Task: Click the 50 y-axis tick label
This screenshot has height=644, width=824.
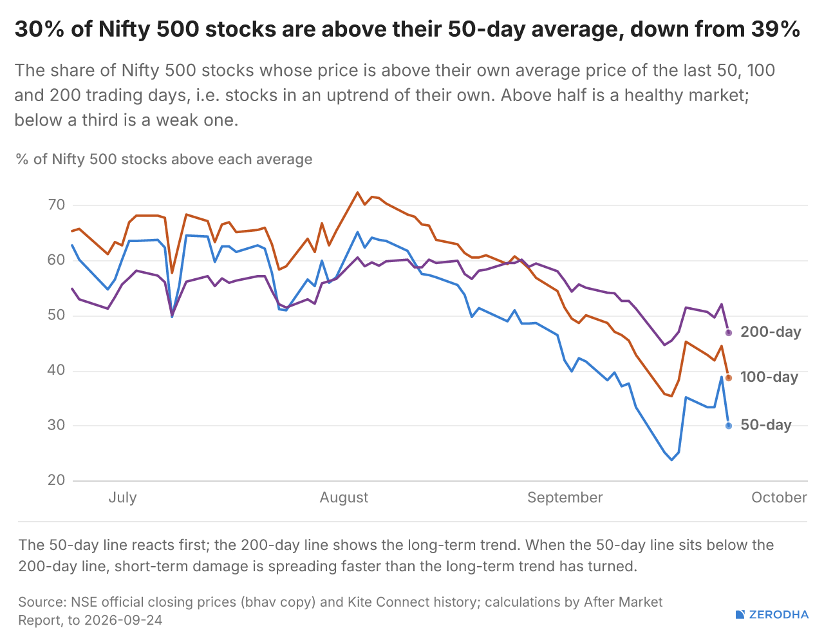Action: 57,315
